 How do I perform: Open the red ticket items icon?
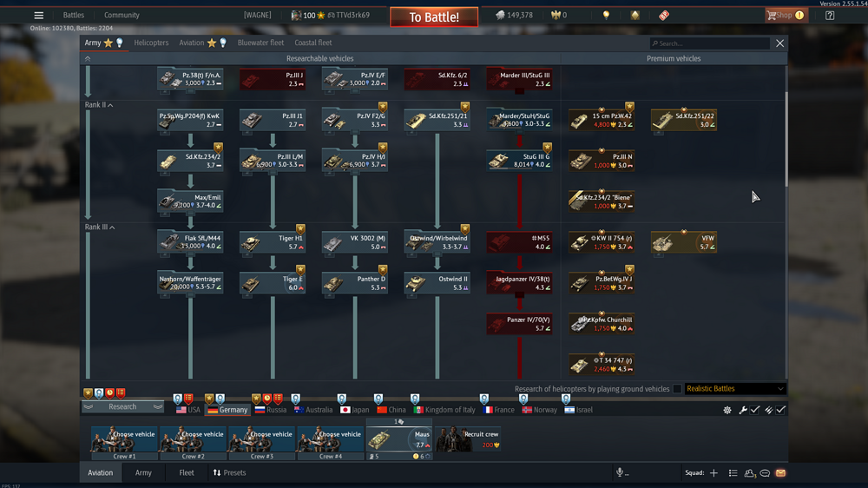pyautogui.click(x=664, y=16)
